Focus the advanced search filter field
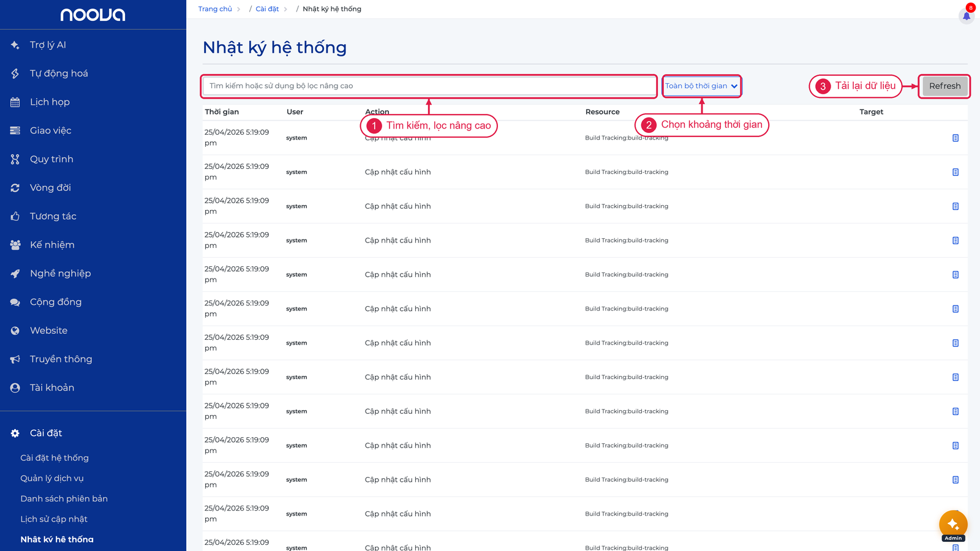980x551 pixels. pyautogui.click(x=429, y=86)
